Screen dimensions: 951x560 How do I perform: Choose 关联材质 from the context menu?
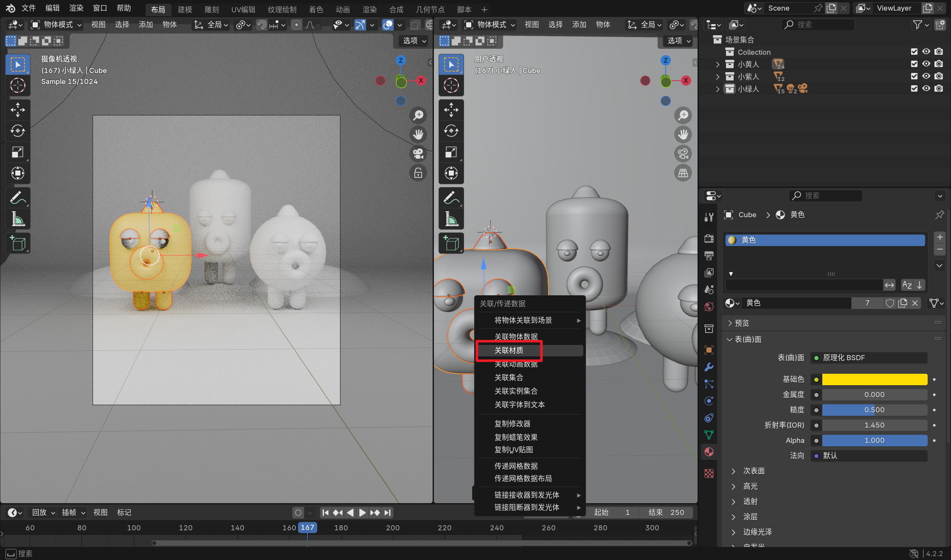[510, 350]
